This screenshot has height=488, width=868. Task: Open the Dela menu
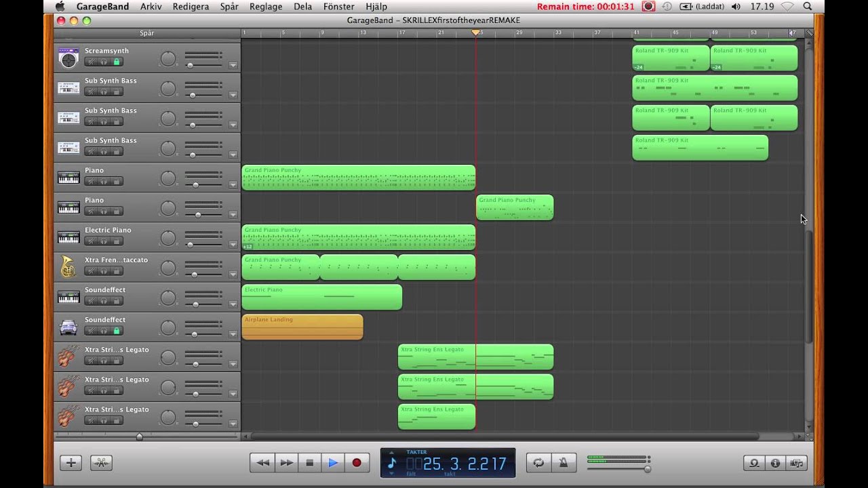tap(302, 6)
